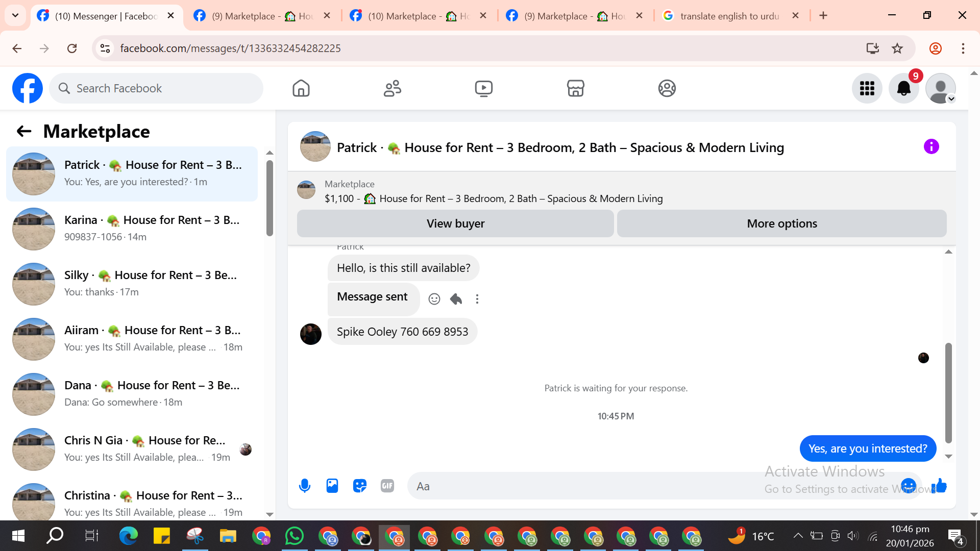Open the Chrome menu (three dots)

pyautogui.click(x=963, y=48)
